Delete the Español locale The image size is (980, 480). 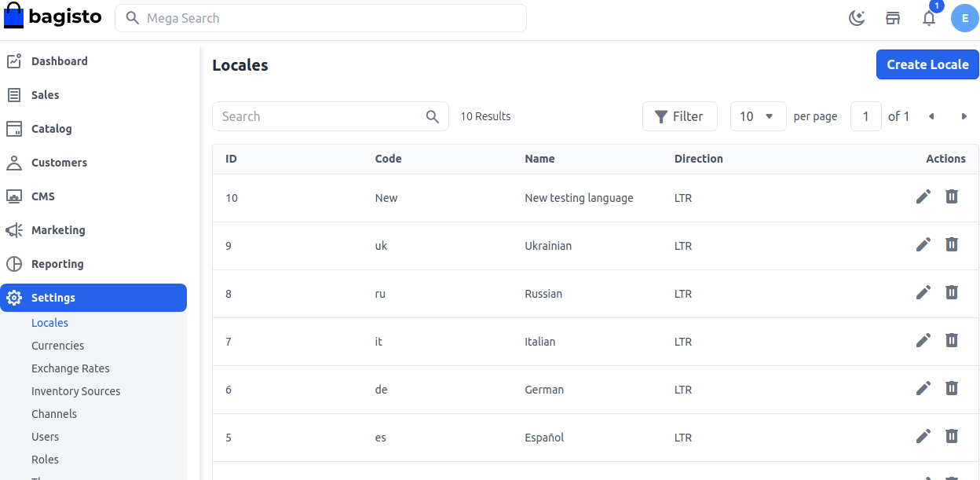[x=952, y=437]
